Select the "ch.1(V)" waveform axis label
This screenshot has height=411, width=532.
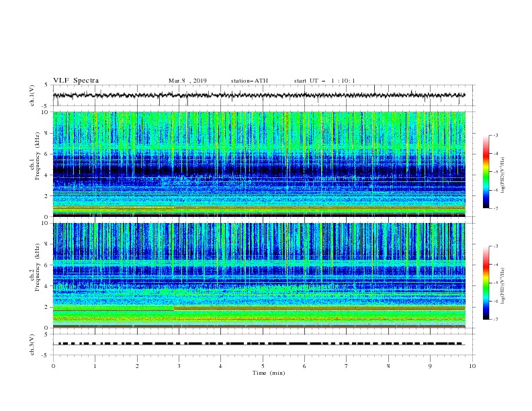click(x=32, y=95)
